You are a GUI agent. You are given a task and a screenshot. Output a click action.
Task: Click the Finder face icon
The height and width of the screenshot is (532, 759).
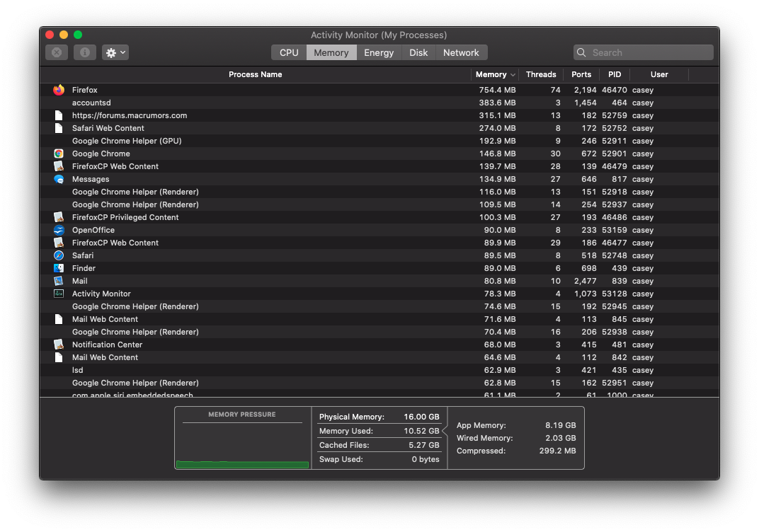(59, 268)
